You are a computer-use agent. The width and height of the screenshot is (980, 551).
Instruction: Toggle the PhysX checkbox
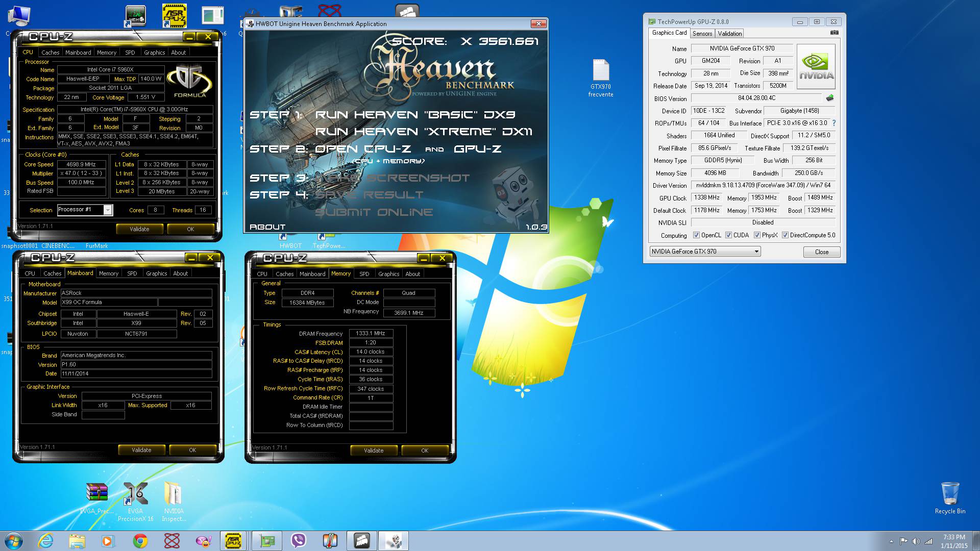point(757,235)
